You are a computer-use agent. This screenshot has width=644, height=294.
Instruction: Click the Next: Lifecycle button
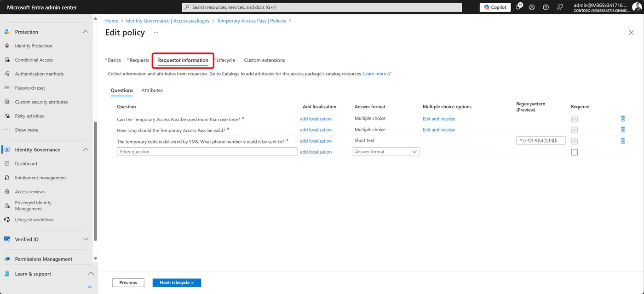click(x=177, y=283)
